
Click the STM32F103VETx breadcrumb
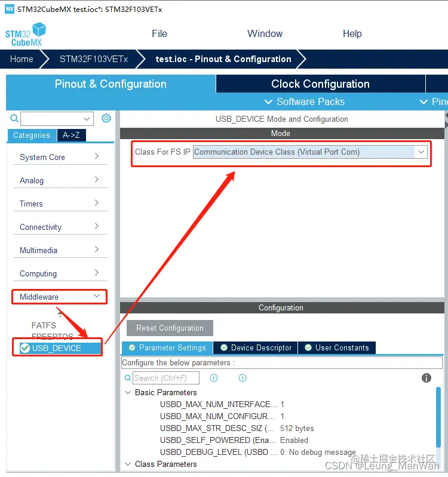(x=94, y=59)
